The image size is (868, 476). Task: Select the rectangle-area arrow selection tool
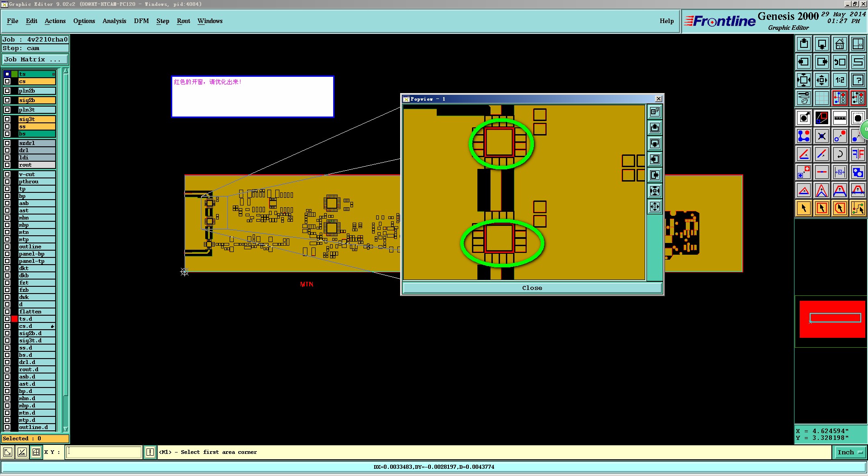(822, 208)
